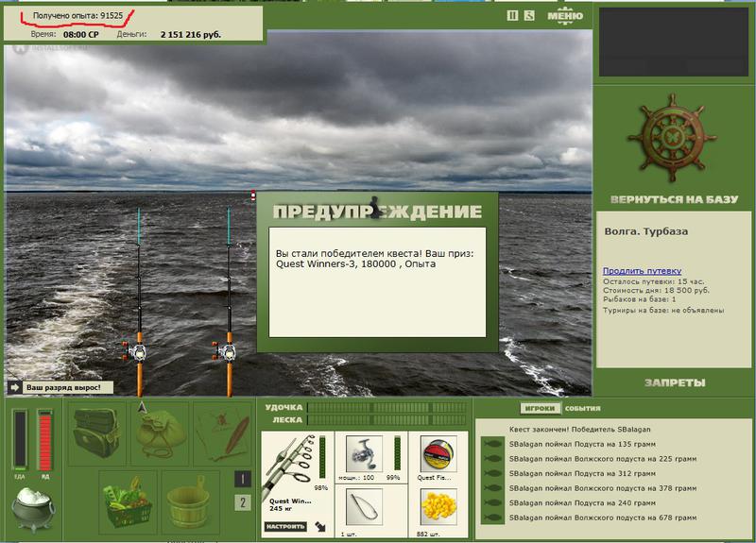This screenshot has height=543, width=756.
Task: Click the black arrow beside НАСТРОИТЬ
Action: coord(320,527)
